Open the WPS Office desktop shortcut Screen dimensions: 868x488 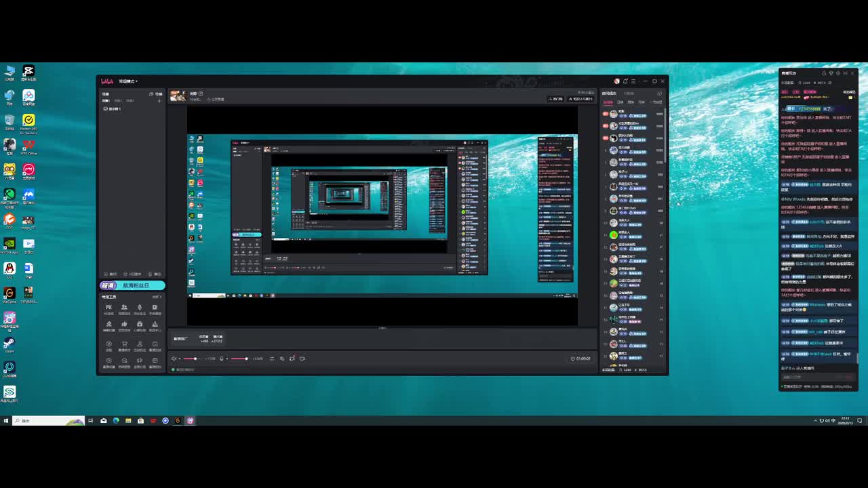(x=28, y=147)
